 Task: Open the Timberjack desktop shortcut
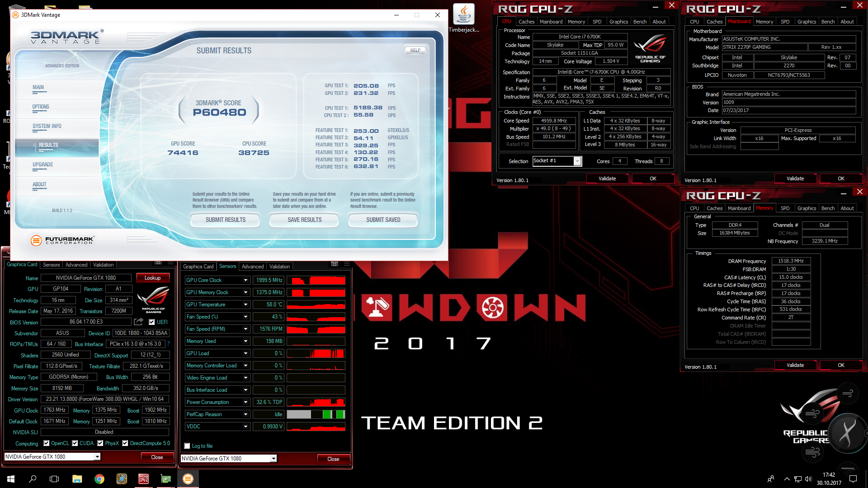click(x=464, y=18)
